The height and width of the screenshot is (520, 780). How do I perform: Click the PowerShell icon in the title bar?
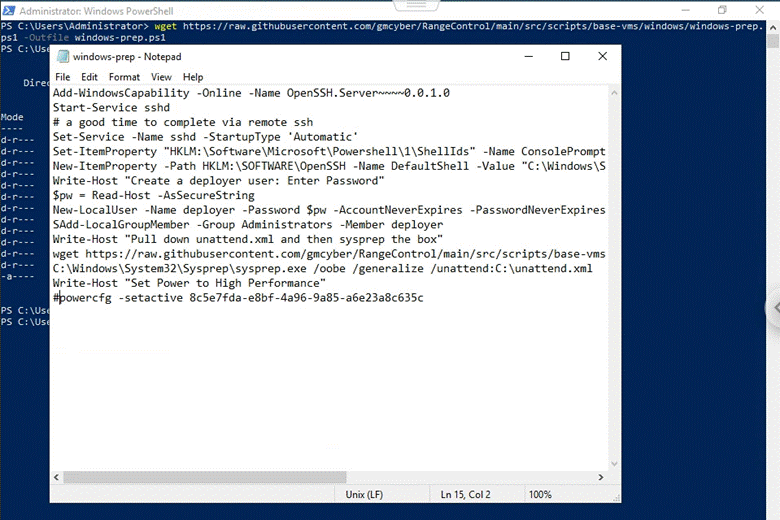(x=8, y=10)
